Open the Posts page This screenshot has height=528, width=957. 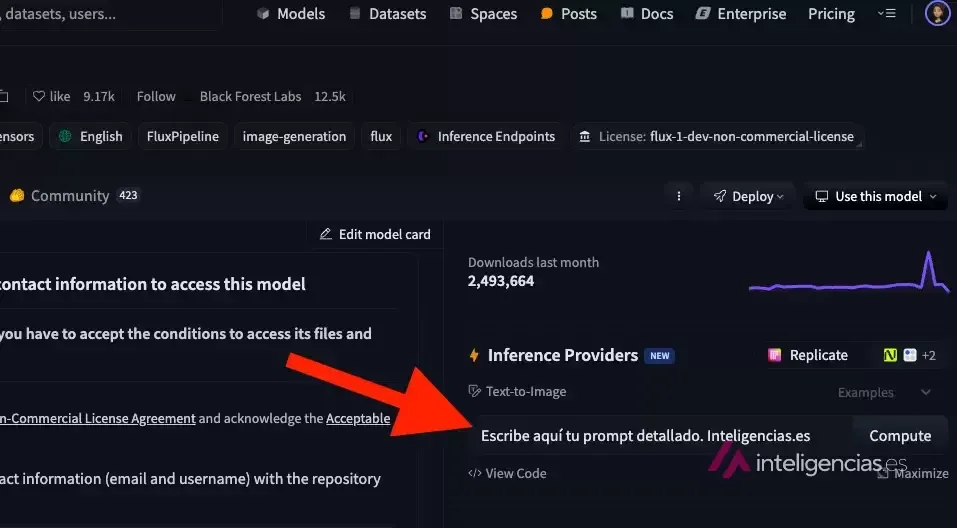[x=568, y=13]
